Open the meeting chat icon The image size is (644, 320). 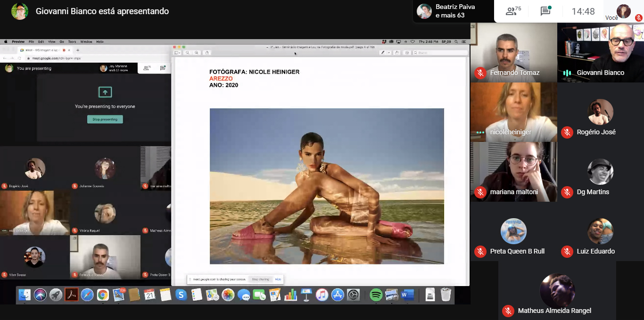tap(545, 11)
